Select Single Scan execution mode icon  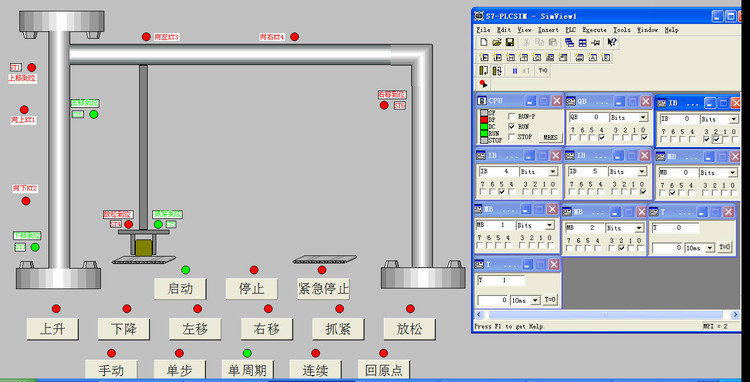pos(484,71)
